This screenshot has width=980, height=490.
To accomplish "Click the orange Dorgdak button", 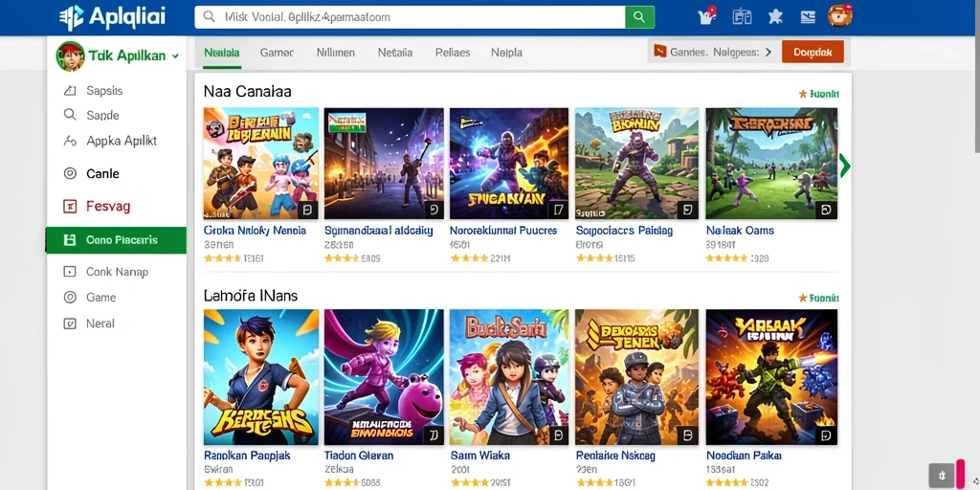I will click(x=813, y=52).
